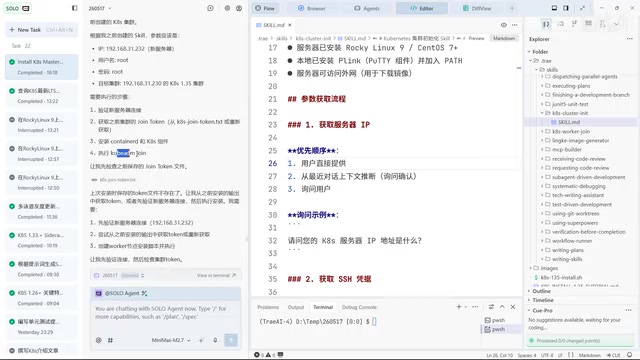Open the 260517 project dropdown

[100, 8]
